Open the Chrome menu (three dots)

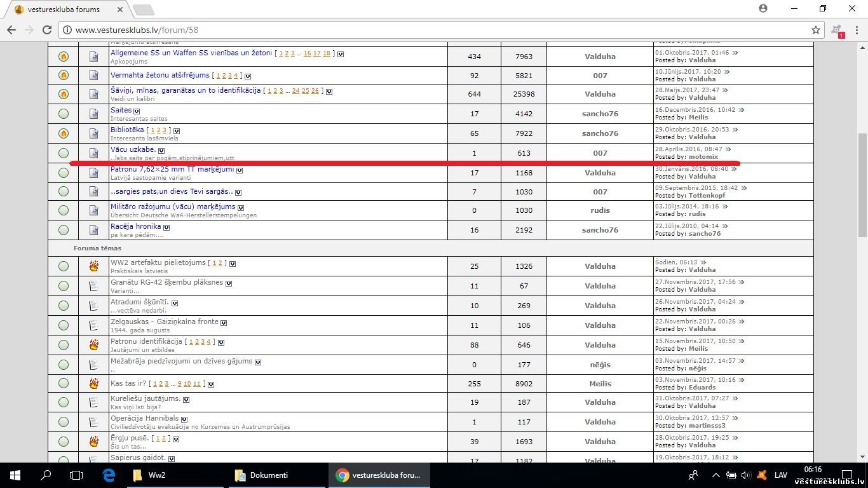pyautogui.click(x=856, y=30)
